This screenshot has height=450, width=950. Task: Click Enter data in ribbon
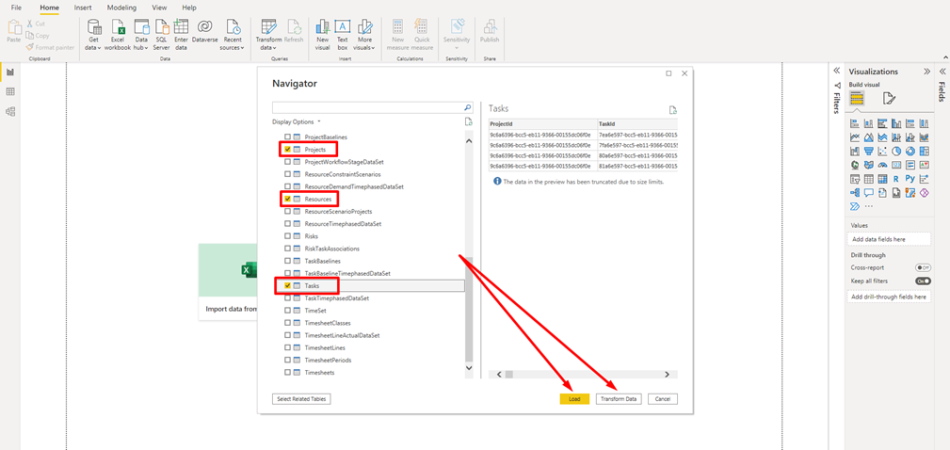pos(181,34)
